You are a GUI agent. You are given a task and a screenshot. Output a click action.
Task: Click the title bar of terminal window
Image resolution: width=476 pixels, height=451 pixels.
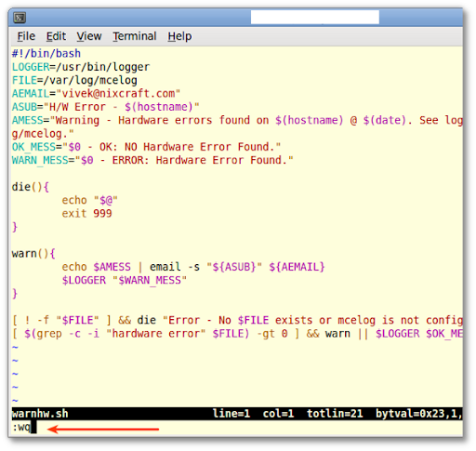[235, 18]
